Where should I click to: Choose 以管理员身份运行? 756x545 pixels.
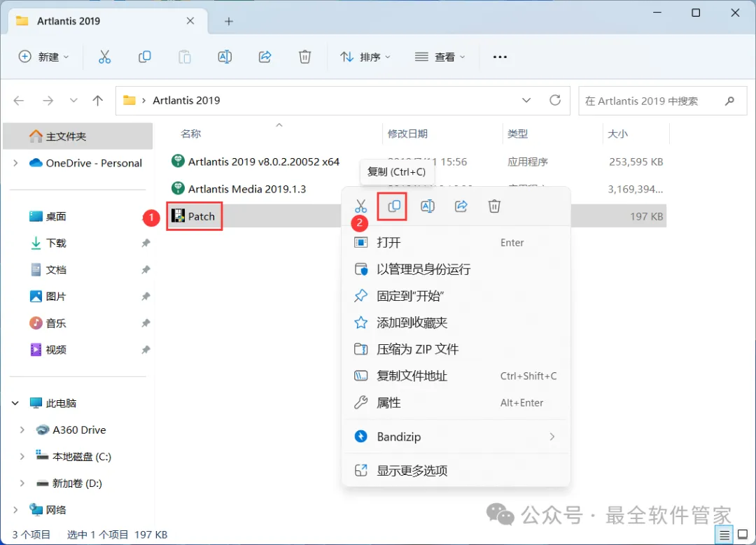point(456,269)
